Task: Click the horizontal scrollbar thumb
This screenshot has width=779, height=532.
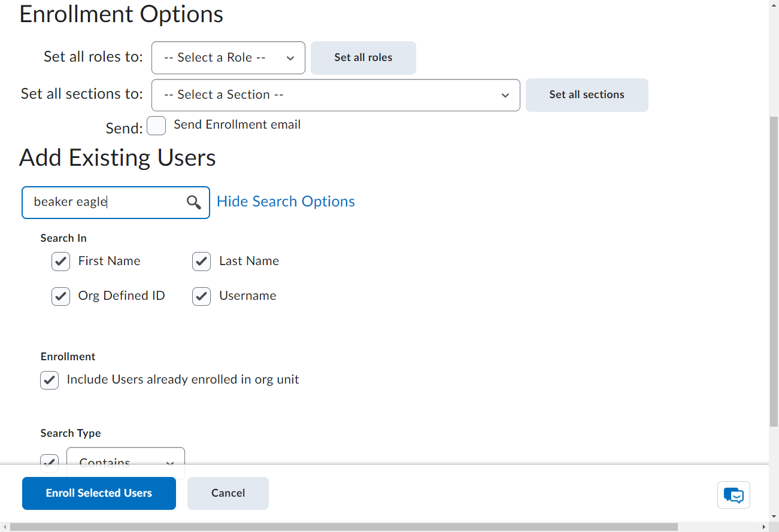Action: click(344, 527)
